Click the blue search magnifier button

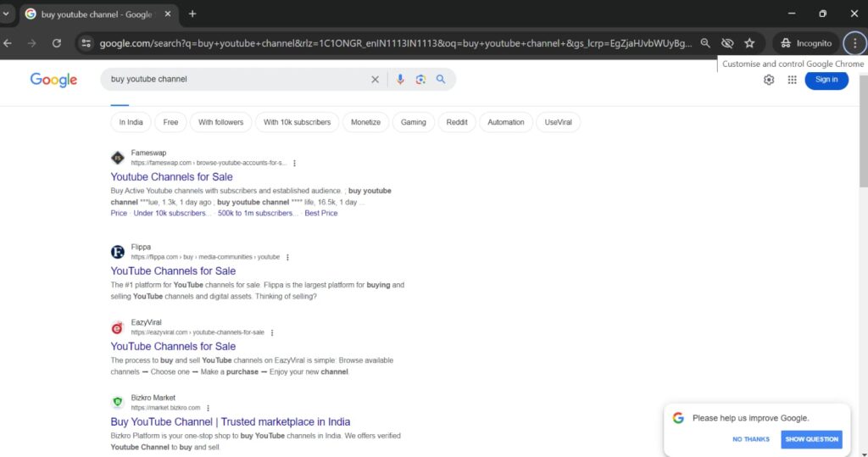tap(441, 79)
